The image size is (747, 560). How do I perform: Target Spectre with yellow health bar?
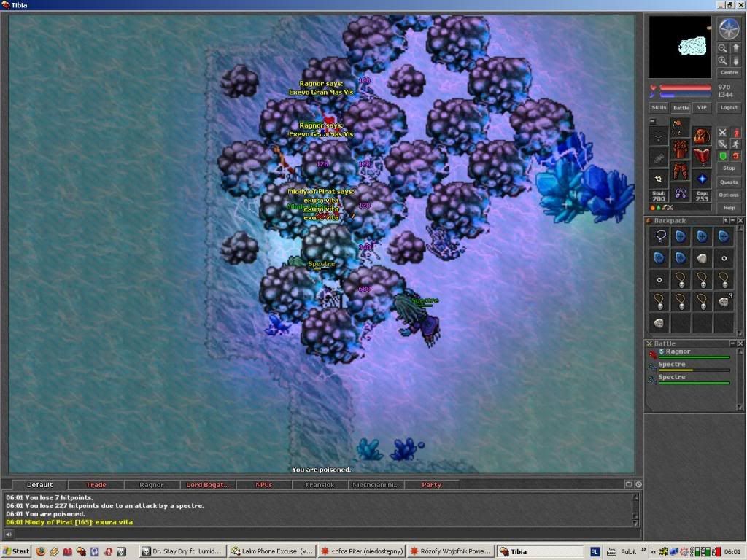[689, 367]
